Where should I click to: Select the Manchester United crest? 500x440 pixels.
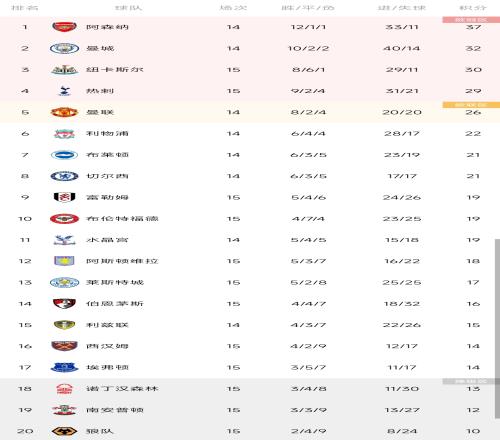point(64,112)
